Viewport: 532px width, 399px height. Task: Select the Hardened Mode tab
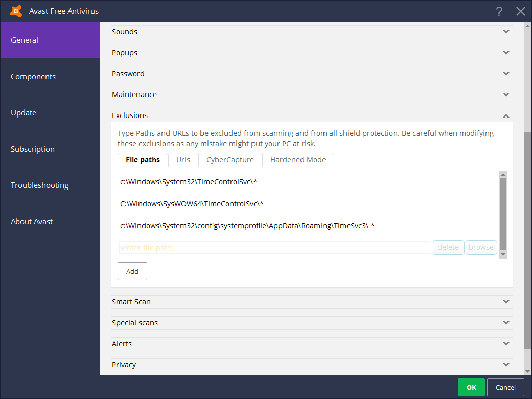pos(298,159)
